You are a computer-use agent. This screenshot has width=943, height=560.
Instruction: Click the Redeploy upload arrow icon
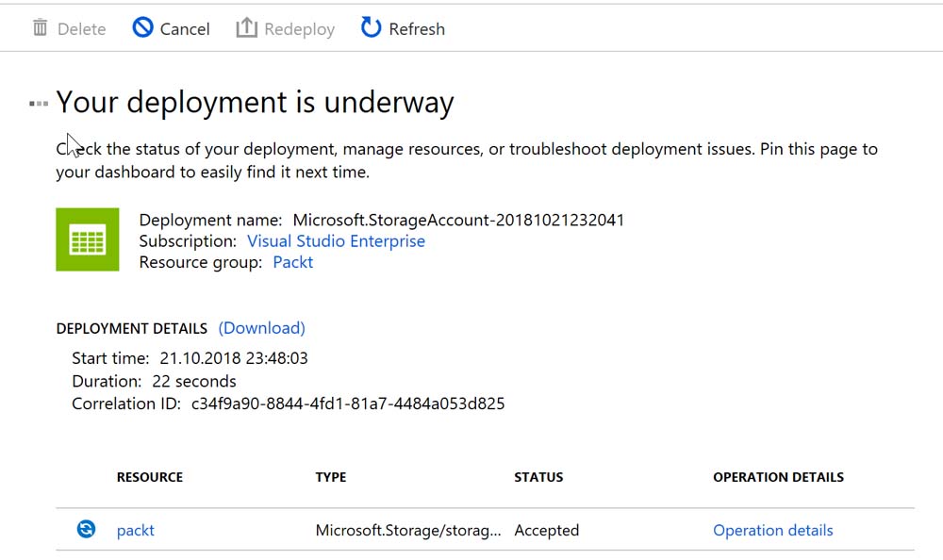[246, 28]
